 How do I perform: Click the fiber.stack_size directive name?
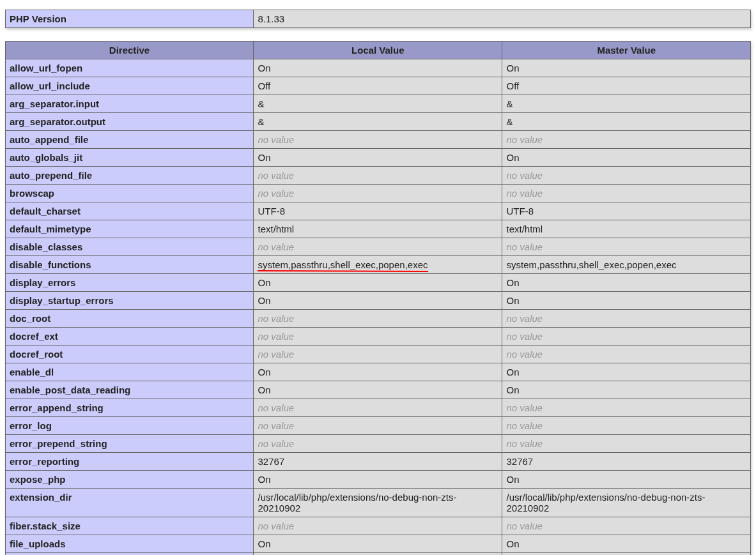pyautogui.click(x=45, y=526)
